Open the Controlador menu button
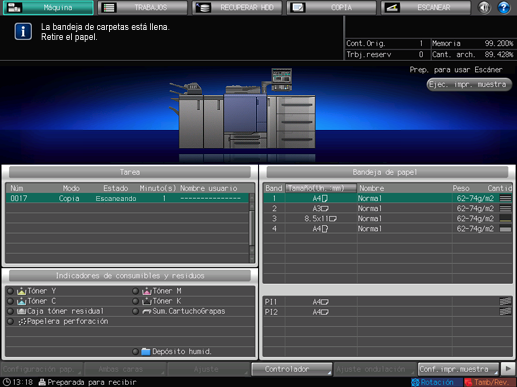This screenshot has width=517, height=387. coord(292,369)
